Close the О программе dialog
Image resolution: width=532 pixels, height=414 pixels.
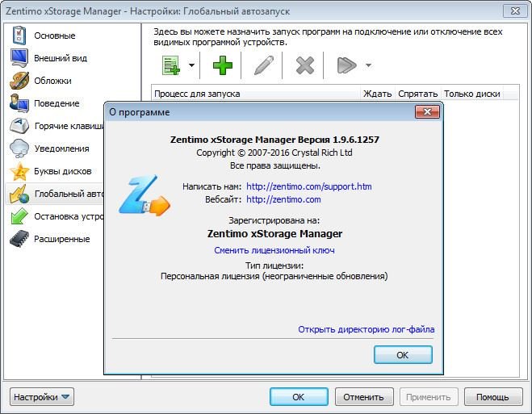tap(427, 112)
